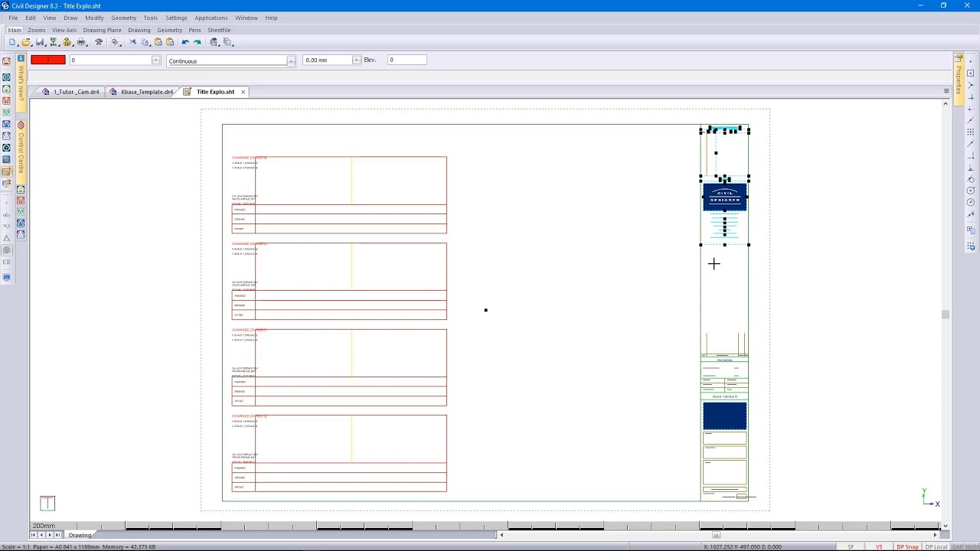
Task: Click the Save disk icon
Action: [40, 42]
